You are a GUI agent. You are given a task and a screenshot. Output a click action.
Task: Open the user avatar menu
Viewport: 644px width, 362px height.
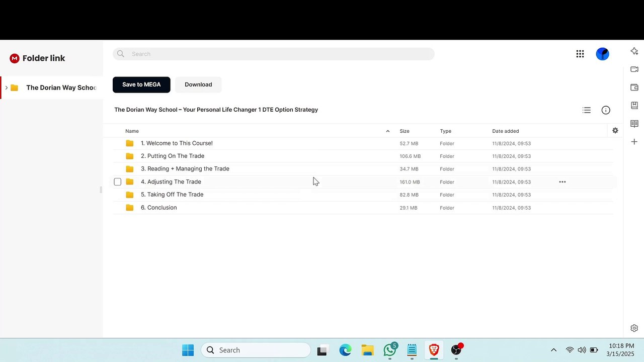point(602,54)
